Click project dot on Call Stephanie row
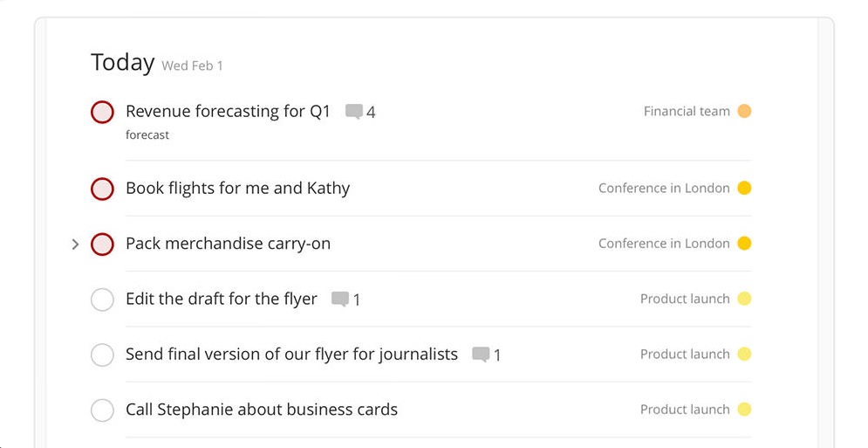 (x=744, y=410)
